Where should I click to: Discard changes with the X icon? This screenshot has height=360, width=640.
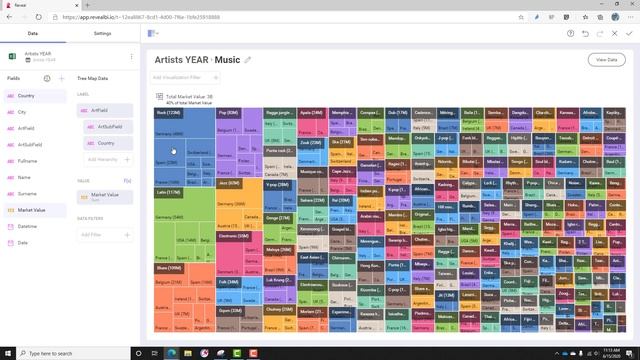tap(615, 33)
